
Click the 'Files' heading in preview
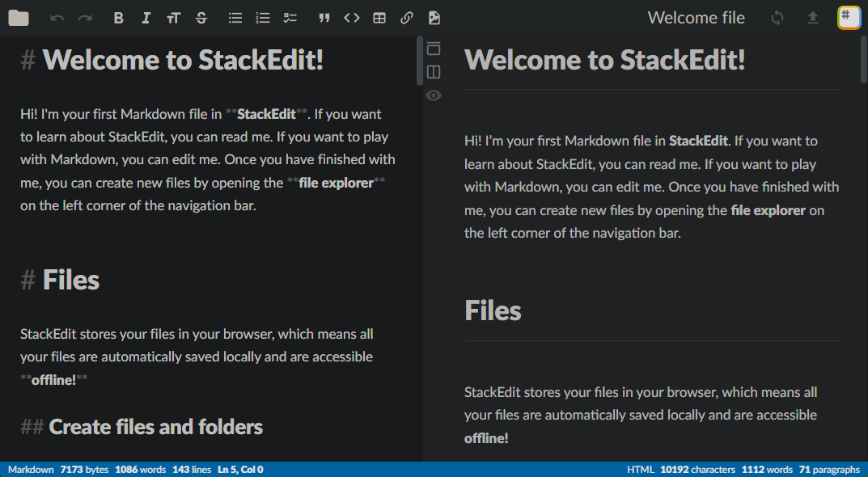(493, 310)
